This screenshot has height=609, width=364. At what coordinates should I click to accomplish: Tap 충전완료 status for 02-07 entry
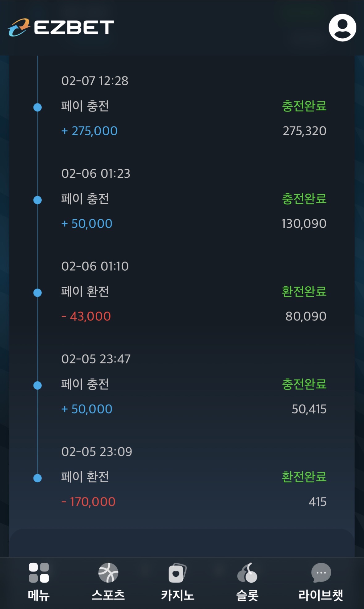coord(304,106)
